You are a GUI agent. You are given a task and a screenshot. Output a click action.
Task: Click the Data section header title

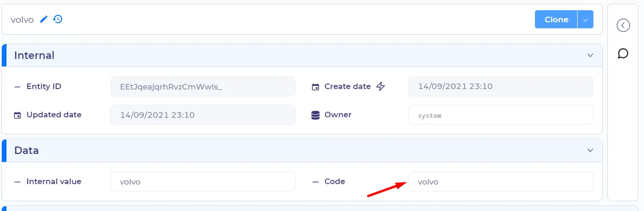pos(26,150)
